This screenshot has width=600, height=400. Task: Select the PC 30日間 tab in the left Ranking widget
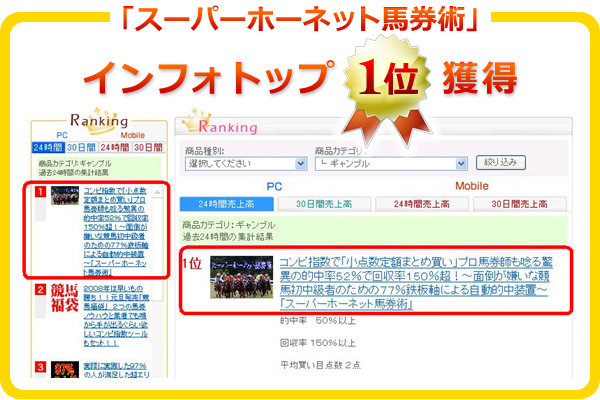click(x=81, y=147)
